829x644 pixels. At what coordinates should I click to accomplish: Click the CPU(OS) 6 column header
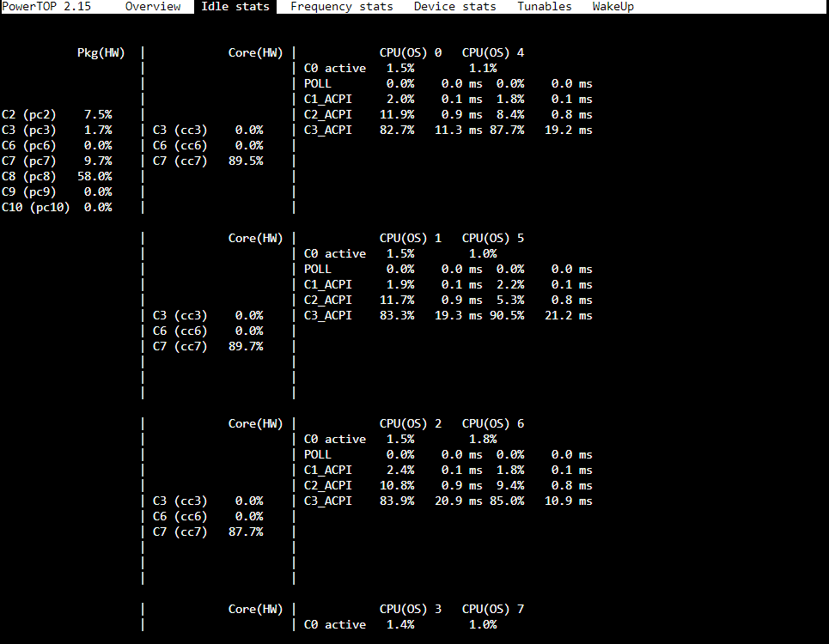493,423
